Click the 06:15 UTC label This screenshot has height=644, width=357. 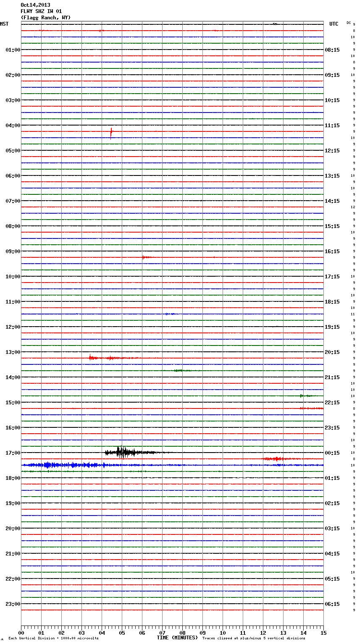point(332,604)
